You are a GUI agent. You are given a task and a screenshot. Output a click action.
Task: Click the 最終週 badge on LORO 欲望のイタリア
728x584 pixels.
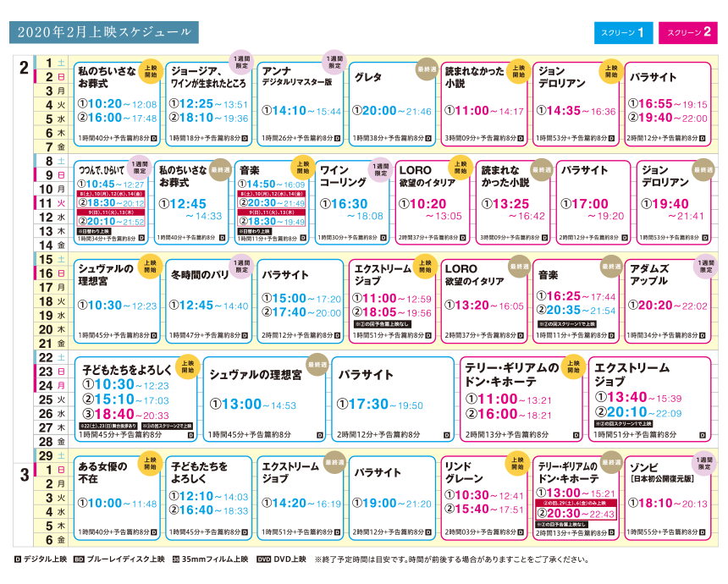[519, 267]
